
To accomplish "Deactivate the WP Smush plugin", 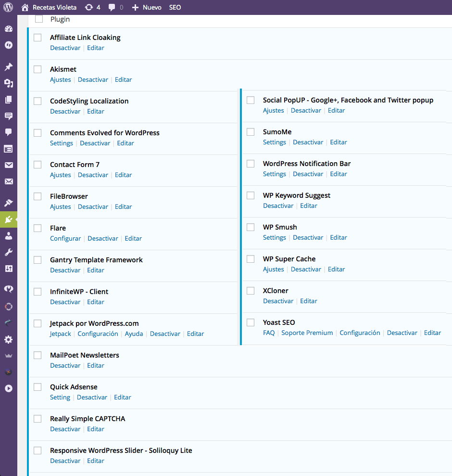I will 308,237.
